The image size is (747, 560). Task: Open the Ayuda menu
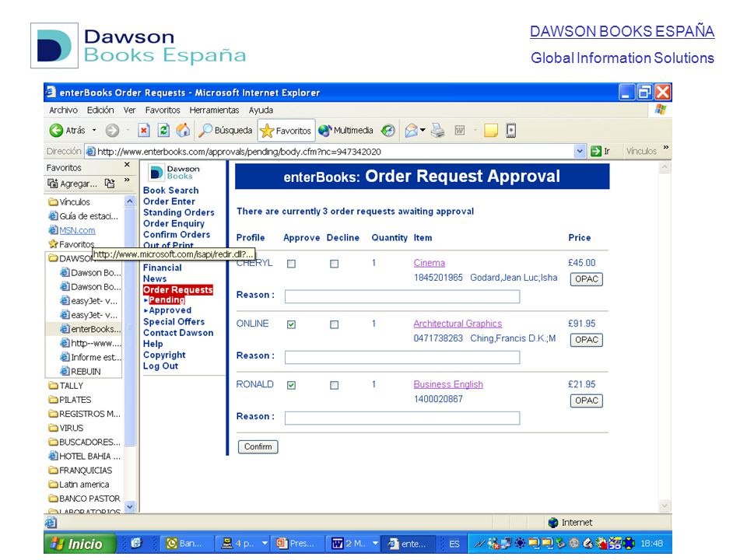tap(261, 110)
